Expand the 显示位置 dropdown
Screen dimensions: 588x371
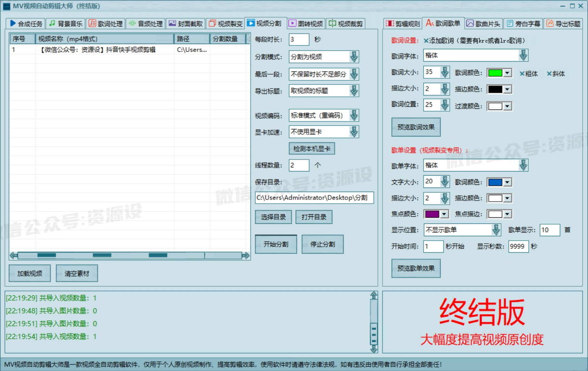pos(496,230)
